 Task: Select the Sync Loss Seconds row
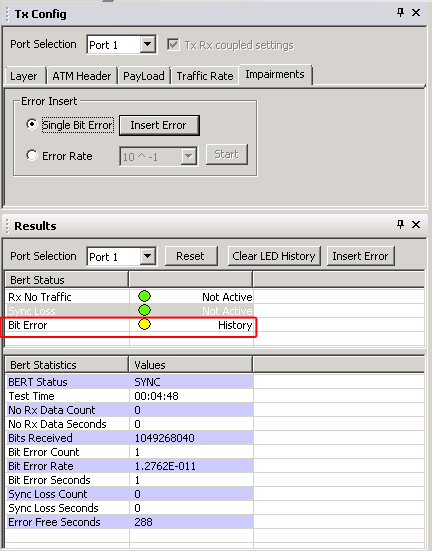coord(130,508)
